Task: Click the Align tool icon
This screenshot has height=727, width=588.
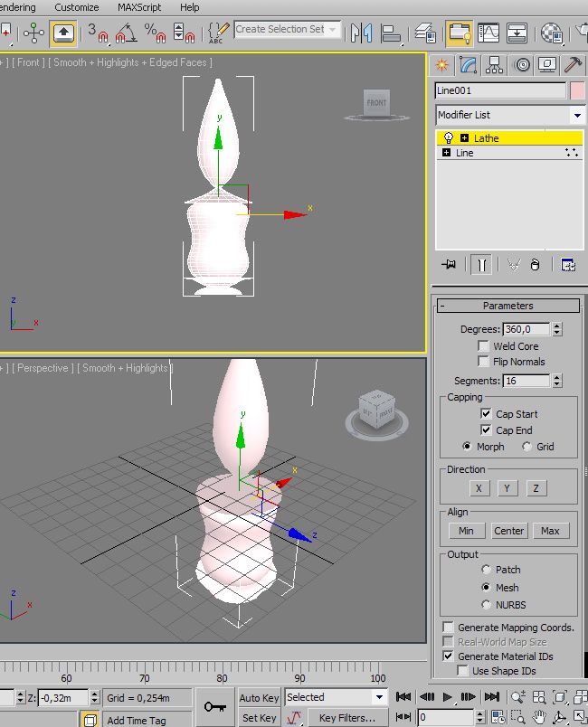Action: 391,33
